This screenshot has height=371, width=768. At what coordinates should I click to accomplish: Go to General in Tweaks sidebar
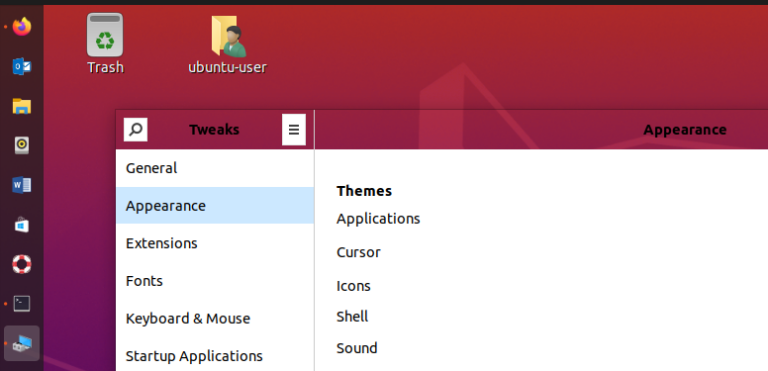coord(215,168)
